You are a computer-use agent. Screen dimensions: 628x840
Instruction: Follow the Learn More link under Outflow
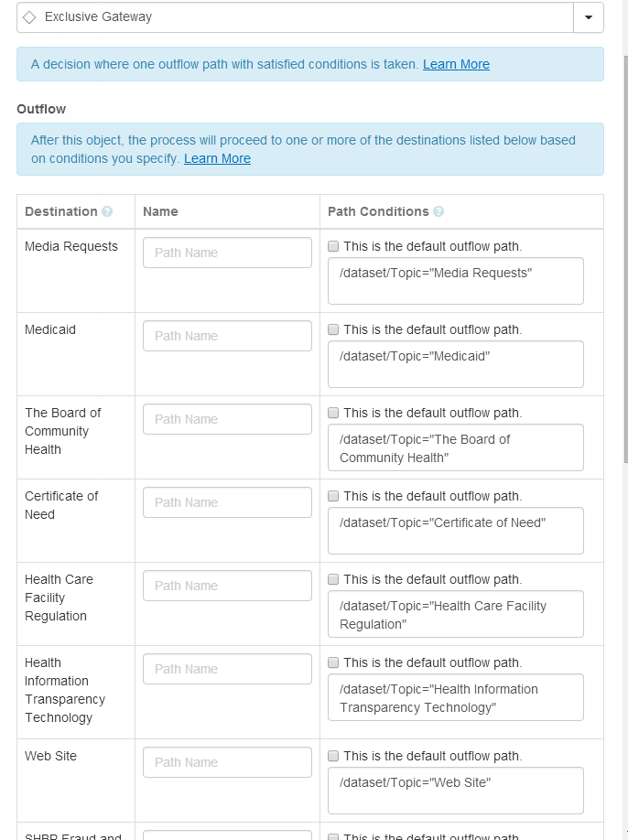[217, 158]
